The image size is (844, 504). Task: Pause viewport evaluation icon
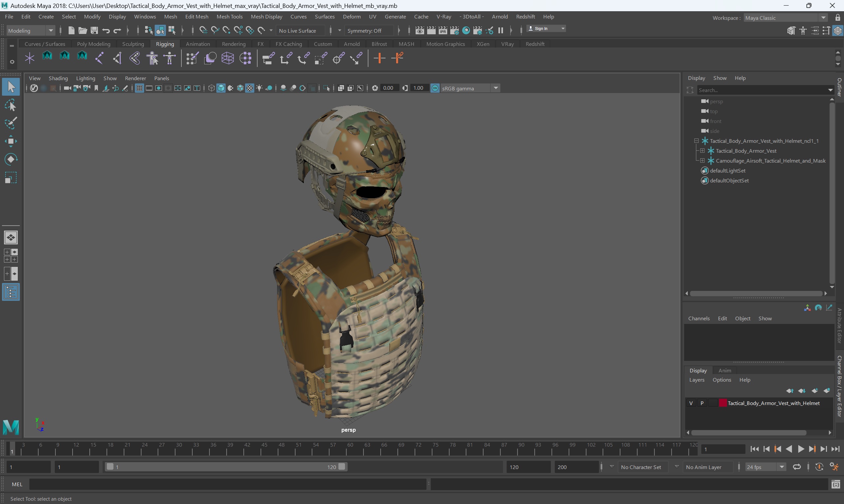500,31
